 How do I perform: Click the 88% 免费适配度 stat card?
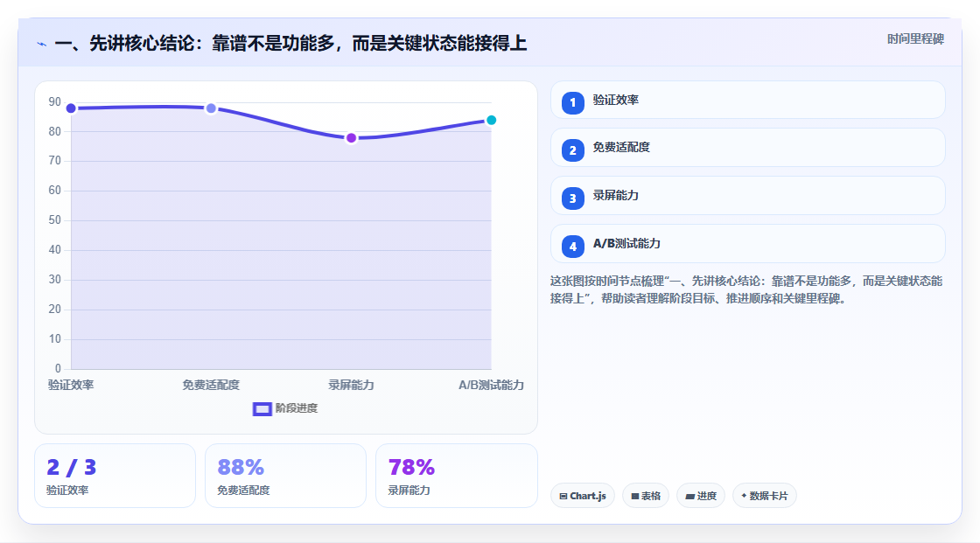tap(285, 476)
